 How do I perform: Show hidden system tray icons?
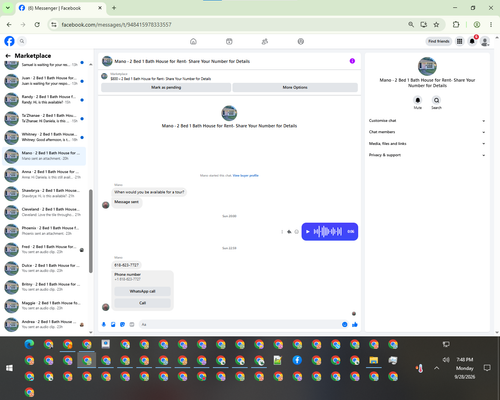(x=437, y=368)
